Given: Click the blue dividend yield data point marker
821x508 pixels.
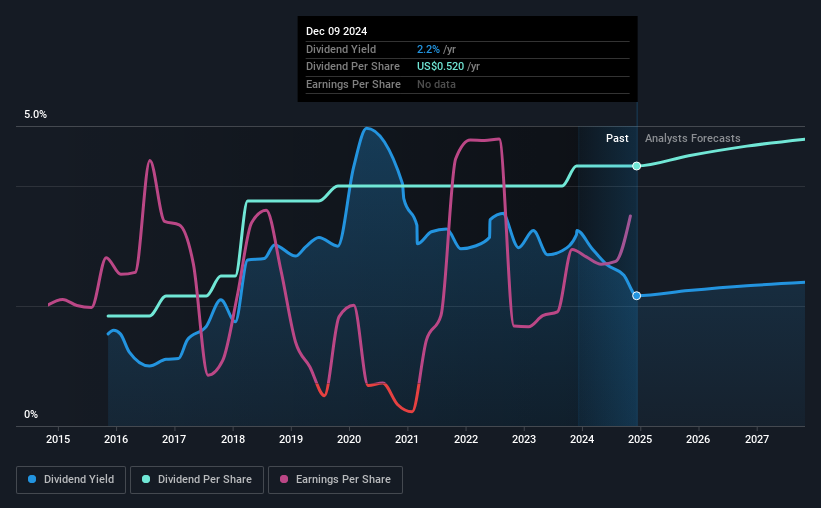Looking at the screenshot, I should tap(637, 296).
